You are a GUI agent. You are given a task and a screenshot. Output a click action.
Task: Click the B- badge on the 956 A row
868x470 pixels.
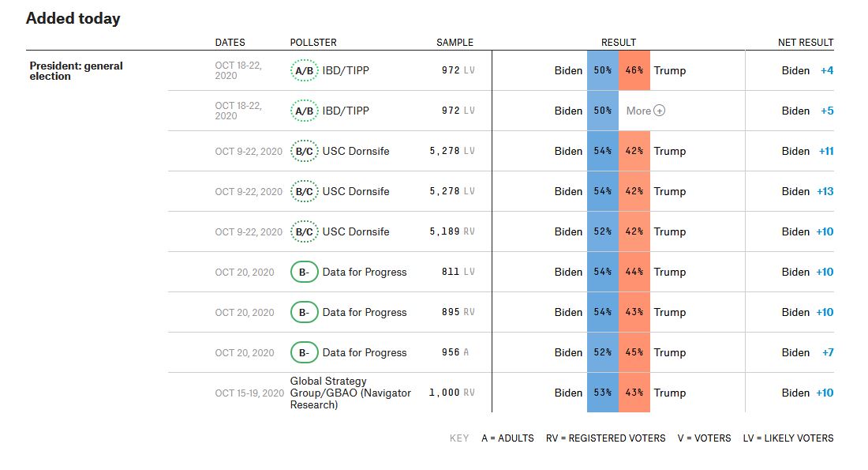(x=304, y=352)
